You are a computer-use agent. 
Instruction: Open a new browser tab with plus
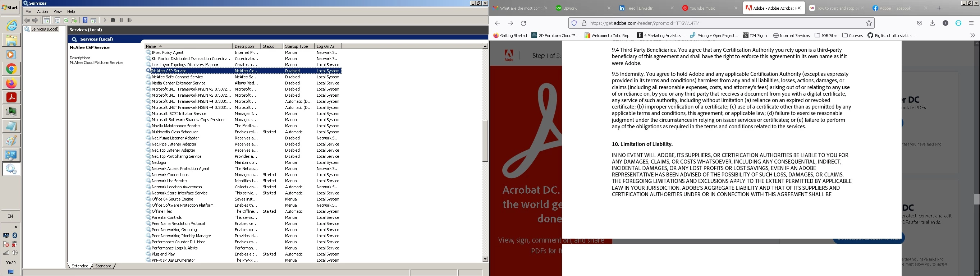(939, 8)
